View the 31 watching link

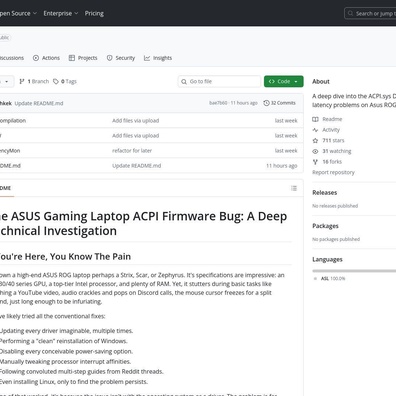point(337,151)
